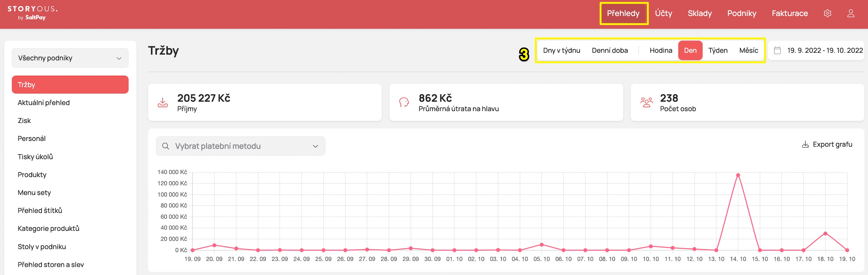868x275 pixels.
Task: Open the Podniky top menu
Action: (x=742, y=13)
